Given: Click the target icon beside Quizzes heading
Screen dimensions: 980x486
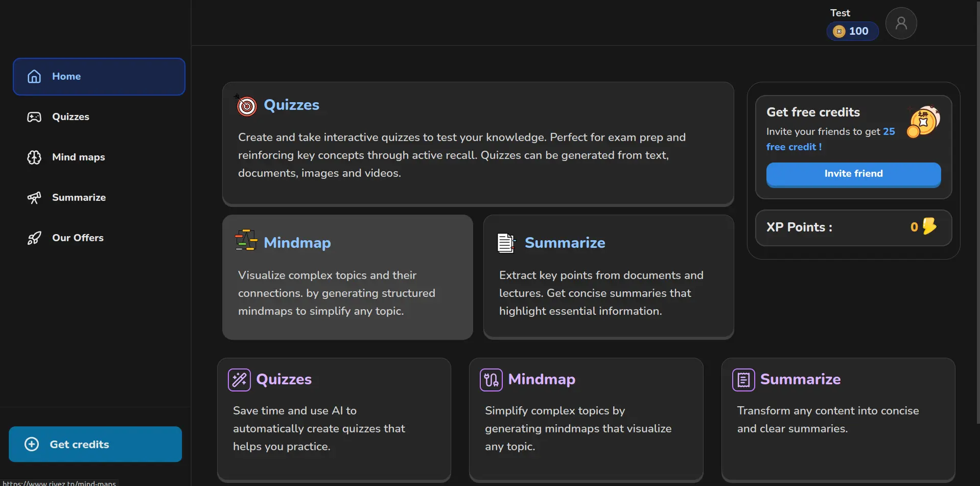Looking at the screenshot, I should click(246, 106).
